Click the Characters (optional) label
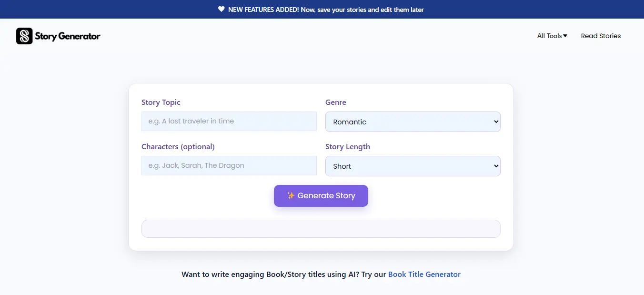 tap(178, 147)
